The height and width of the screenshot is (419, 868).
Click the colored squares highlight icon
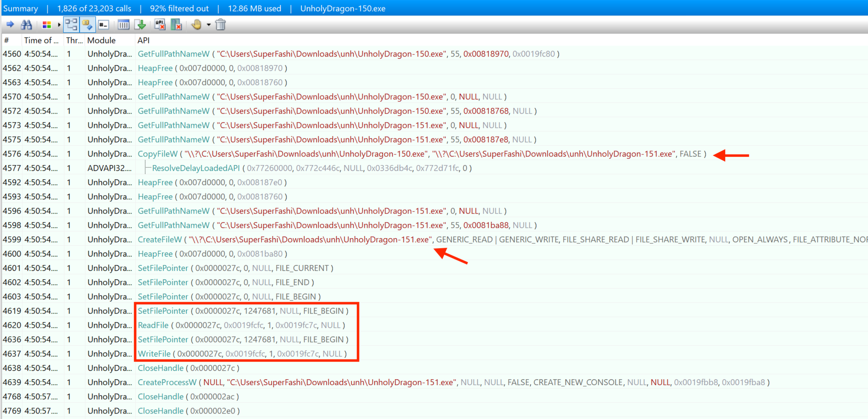click(47, 25)
